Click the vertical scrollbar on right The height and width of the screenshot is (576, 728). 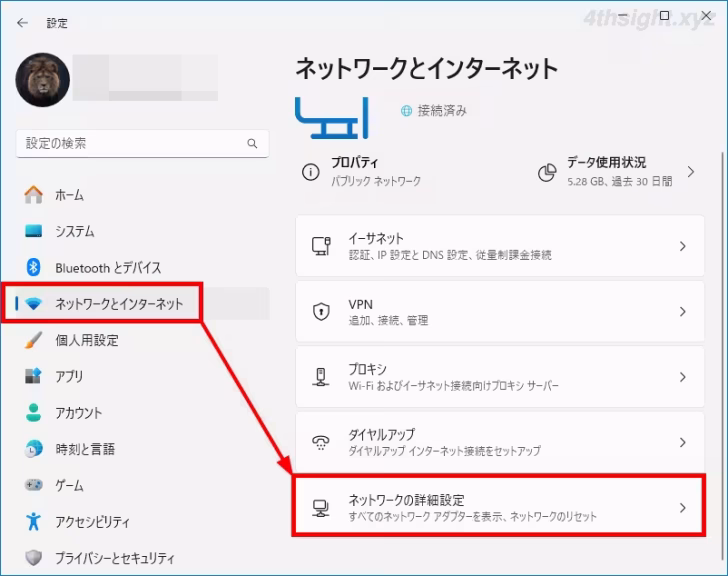pos(722,355)
